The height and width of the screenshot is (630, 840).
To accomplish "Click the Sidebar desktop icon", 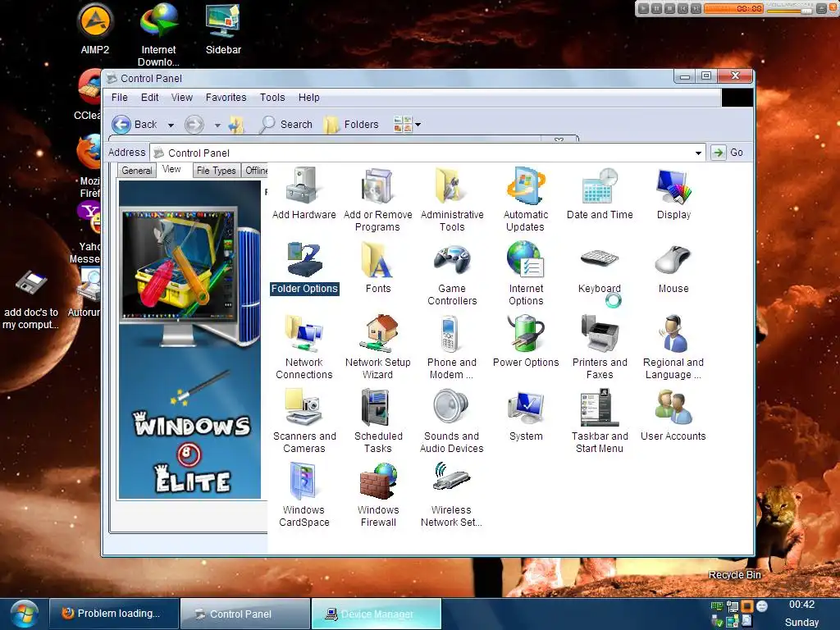I will tap(223, 30).
